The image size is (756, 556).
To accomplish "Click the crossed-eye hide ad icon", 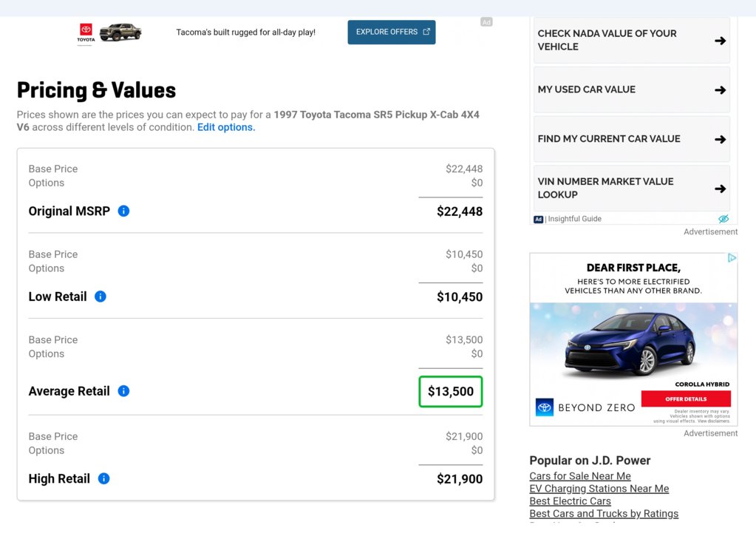I will click(723, 219).
